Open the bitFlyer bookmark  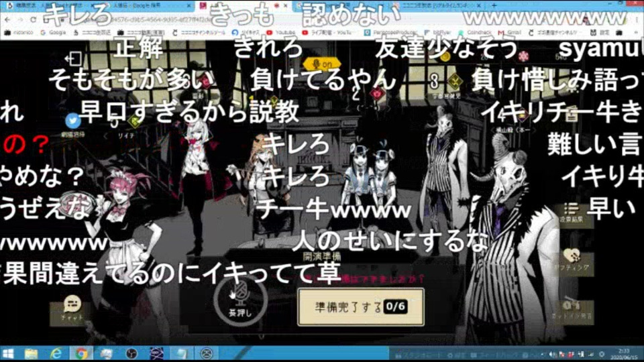click(438, 32)
